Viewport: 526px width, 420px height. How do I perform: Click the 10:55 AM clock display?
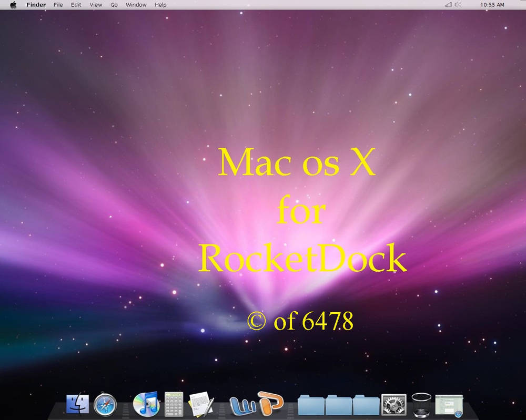tap(493, 5)
